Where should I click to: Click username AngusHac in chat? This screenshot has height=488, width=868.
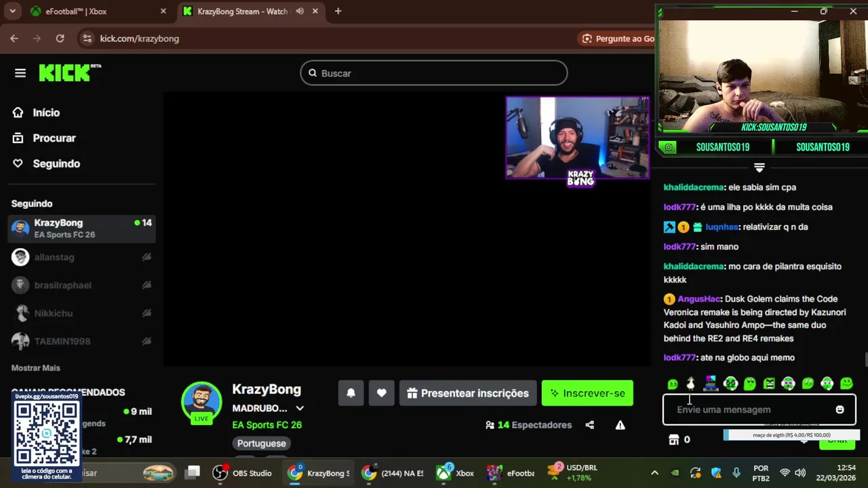(698, 299)
